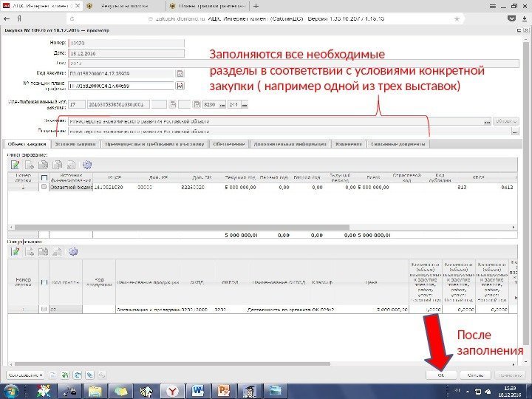Click the edit-row icon in the Спецификация toolbar

tap(15, 252)
